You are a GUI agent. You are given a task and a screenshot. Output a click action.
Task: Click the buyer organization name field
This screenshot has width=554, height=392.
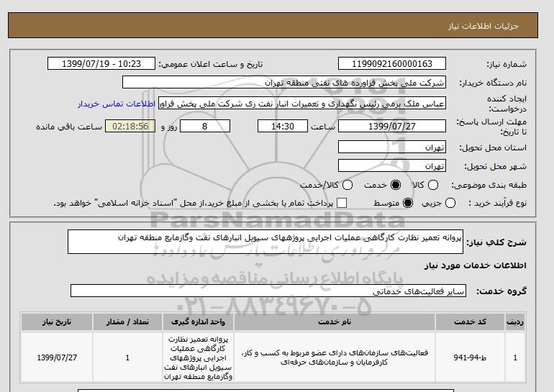click(x=284, y=83)
